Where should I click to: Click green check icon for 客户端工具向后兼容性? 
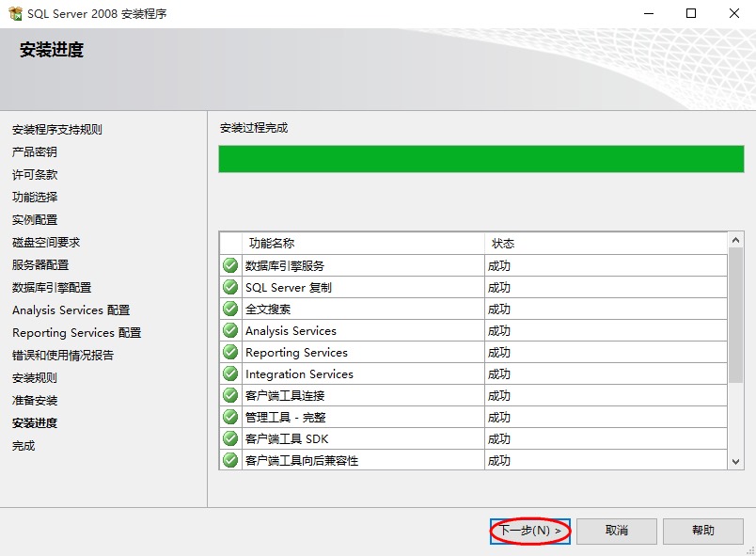pyautogui.click(x=230, y=460)
